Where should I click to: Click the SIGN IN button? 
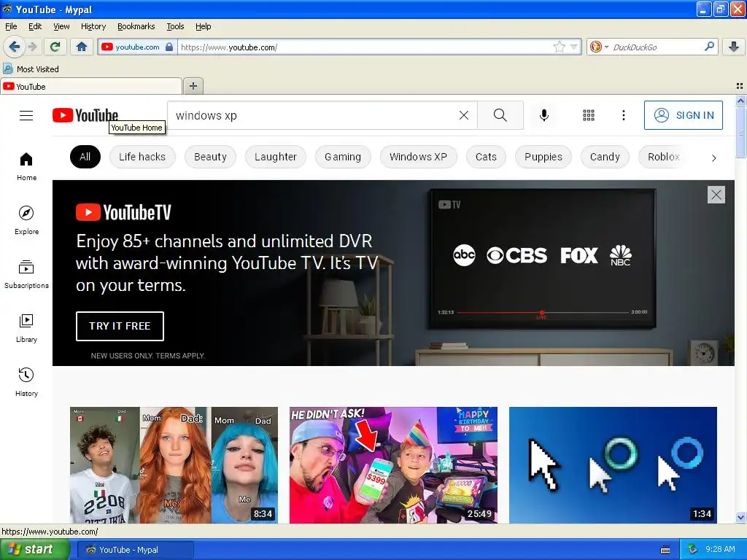click(x=683, y=115)
